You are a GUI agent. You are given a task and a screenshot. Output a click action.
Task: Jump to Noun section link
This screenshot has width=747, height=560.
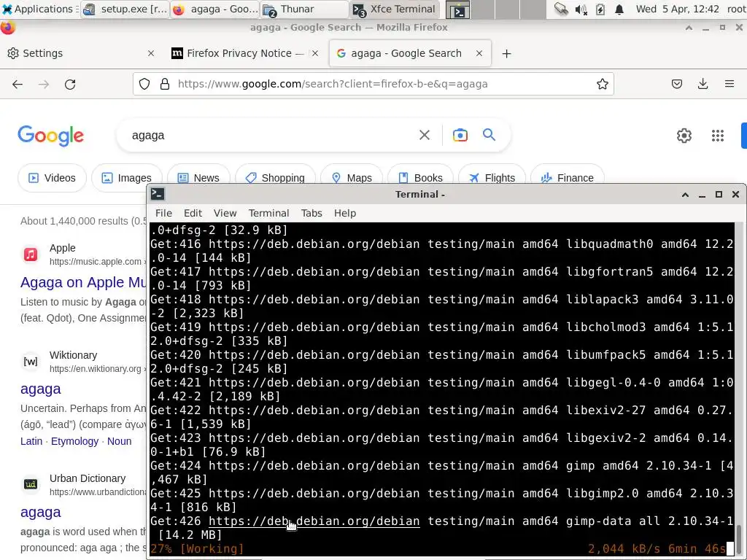click(x=119, y=441)
